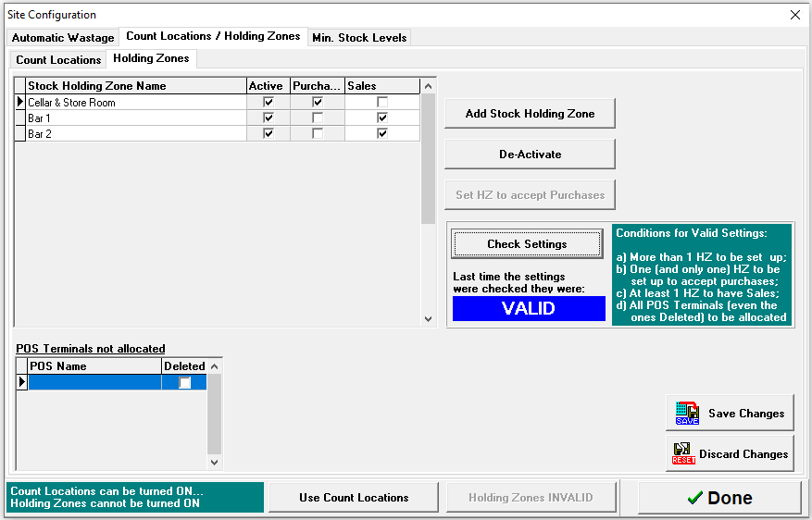Enable Sales checkbox for Cellar & Store Room
The image size is (812, 520).
[382, 103]
